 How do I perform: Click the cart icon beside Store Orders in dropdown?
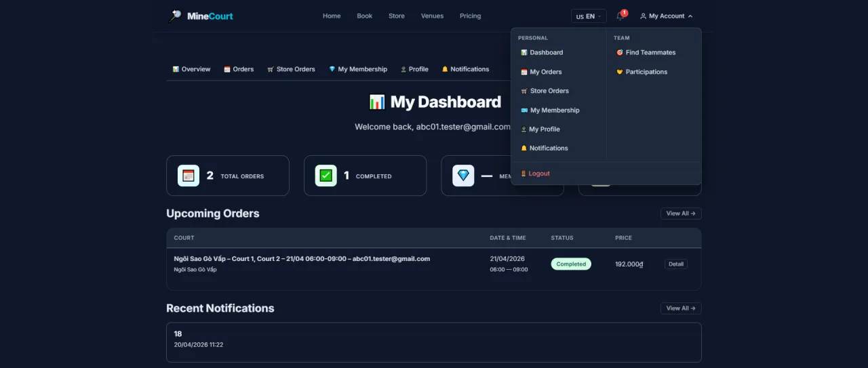(524, 91)
